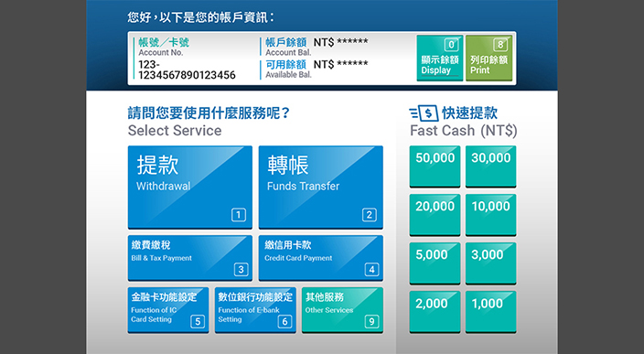Click the Available Bal. masked NT$ value
644x354 pixels.
(x=341, y=64)
